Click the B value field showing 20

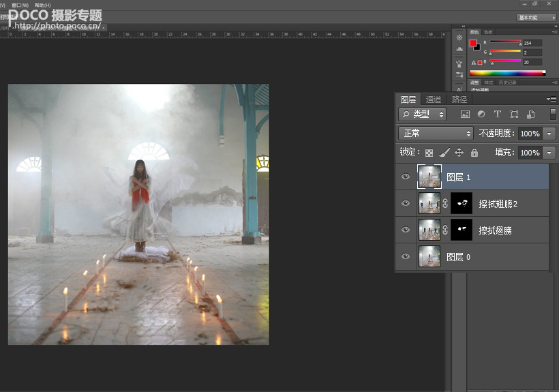tap(532, 62)
